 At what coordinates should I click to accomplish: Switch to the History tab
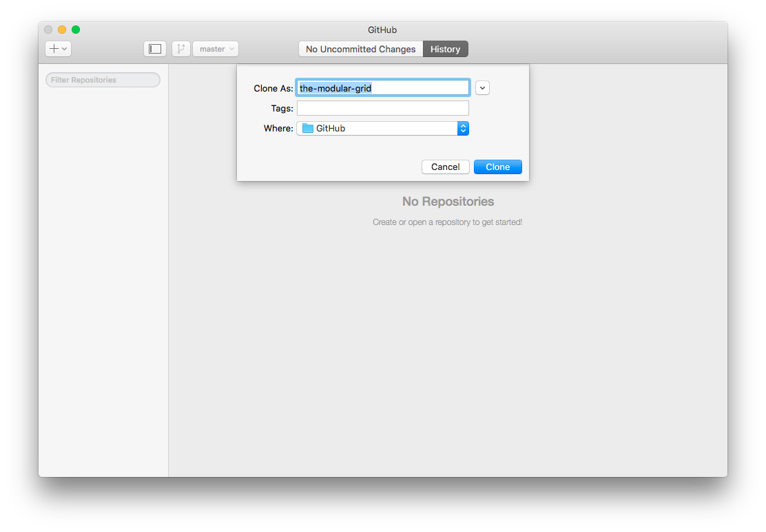click(446, 49)
